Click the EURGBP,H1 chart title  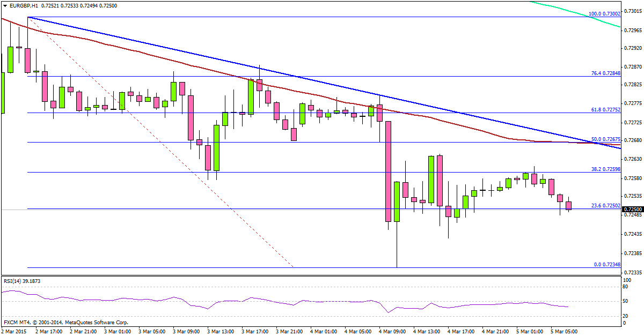click(21, 5)
